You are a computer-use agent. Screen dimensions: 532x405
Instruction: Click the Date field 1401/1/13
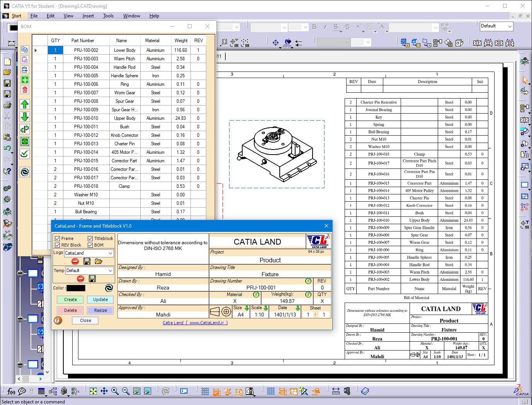[285, 315]
